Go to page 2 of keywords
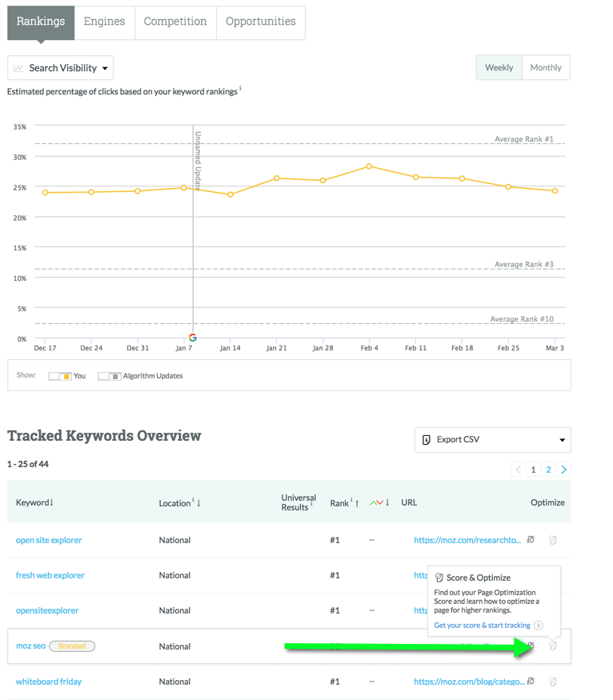613x700 pixels. point(548,470)
